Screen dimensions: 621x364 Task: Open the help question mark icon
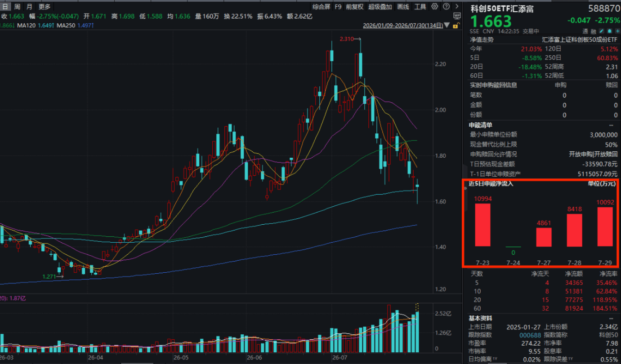[x=446, y=6]
